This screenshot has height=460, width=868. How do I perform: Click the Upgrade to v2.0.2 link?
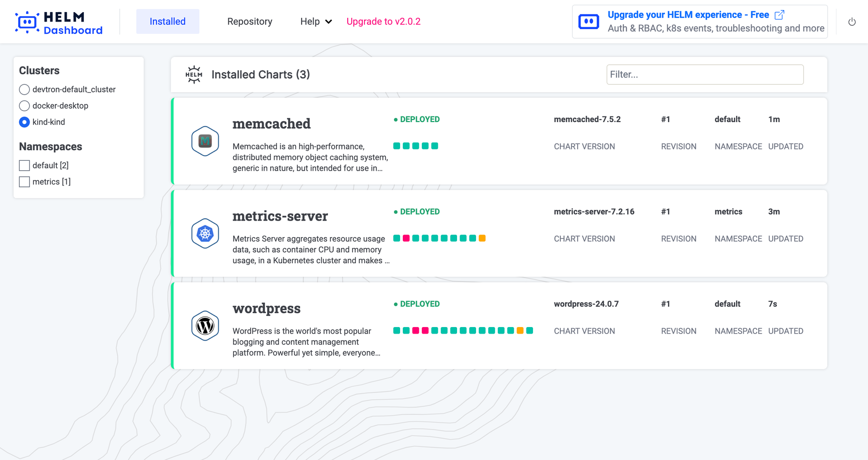383,21
